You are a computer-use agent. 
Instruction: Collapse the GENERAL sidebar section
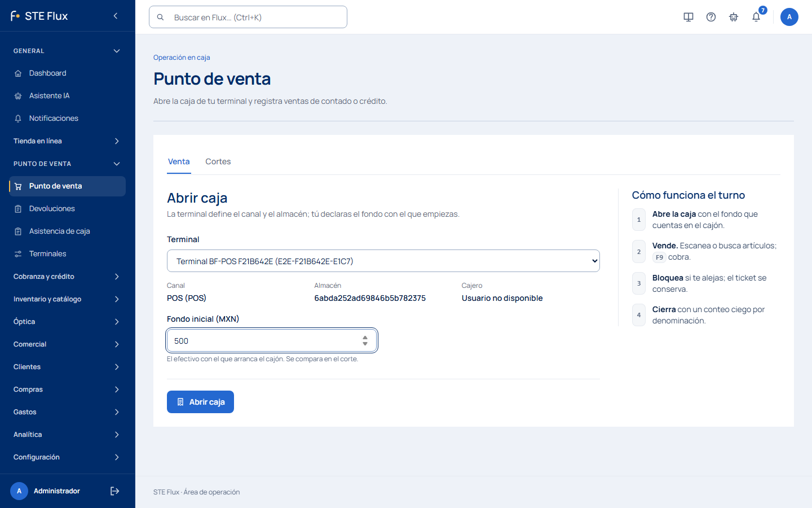[x=68, y=51]
